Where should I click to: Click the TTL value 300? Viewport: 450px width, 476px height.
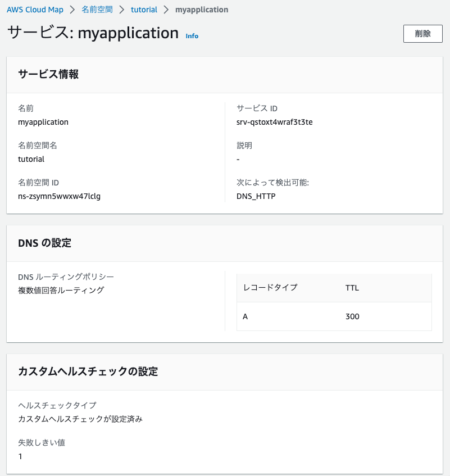352,316
